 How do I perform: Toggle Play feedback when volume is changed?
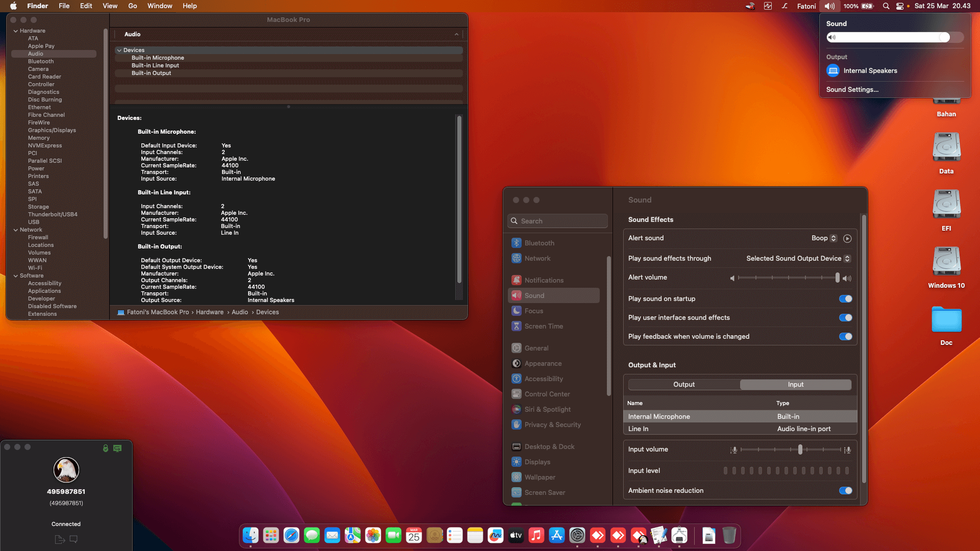click(x=845, y=336)
